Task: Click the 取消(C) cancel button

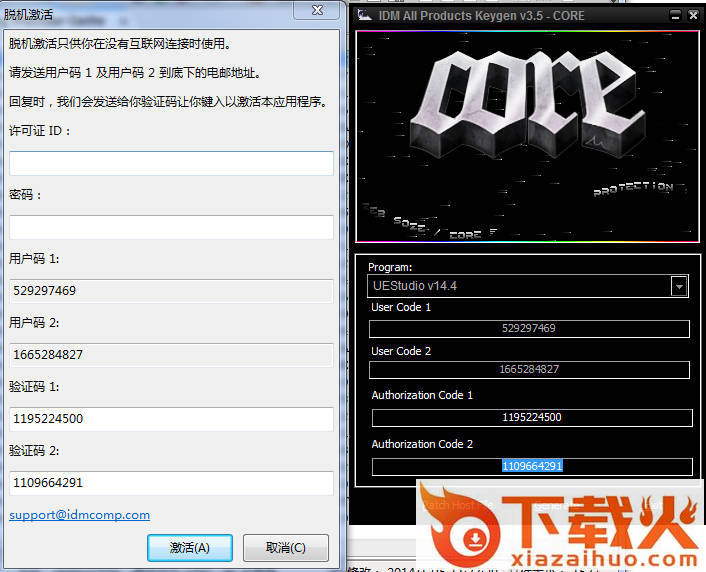Action: [286, 548]
